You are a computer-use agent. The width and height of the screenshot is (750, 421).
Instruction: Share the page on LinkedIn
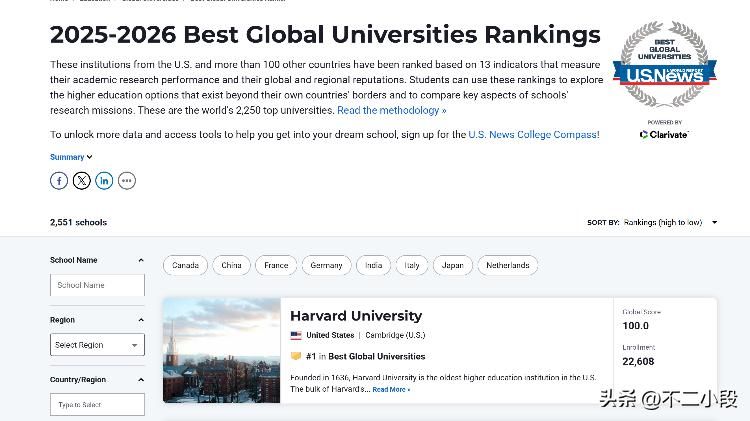pos(104,181)
